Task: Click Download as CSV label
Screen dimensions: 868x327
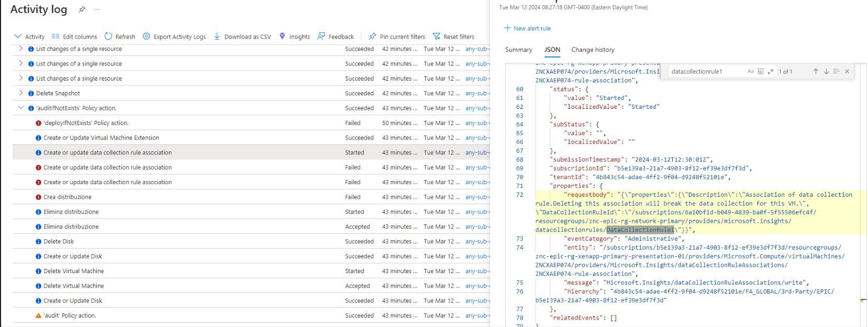Action: click(248, 37)
